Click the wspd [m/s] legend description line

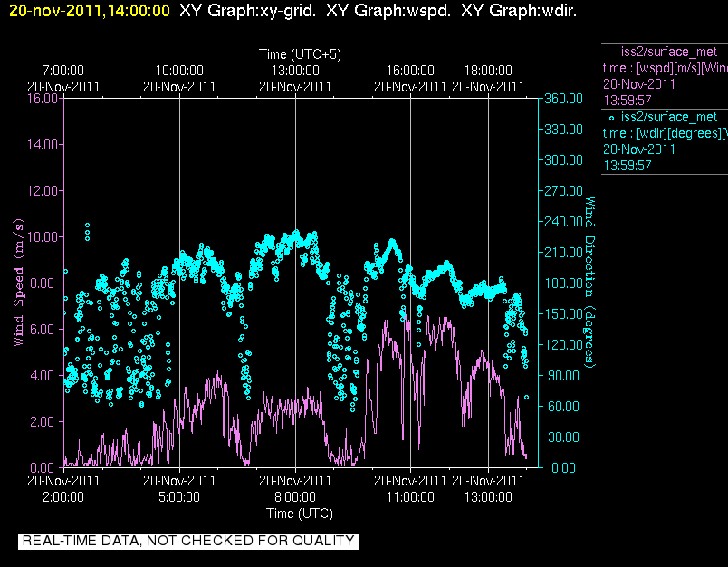[665, 68]
